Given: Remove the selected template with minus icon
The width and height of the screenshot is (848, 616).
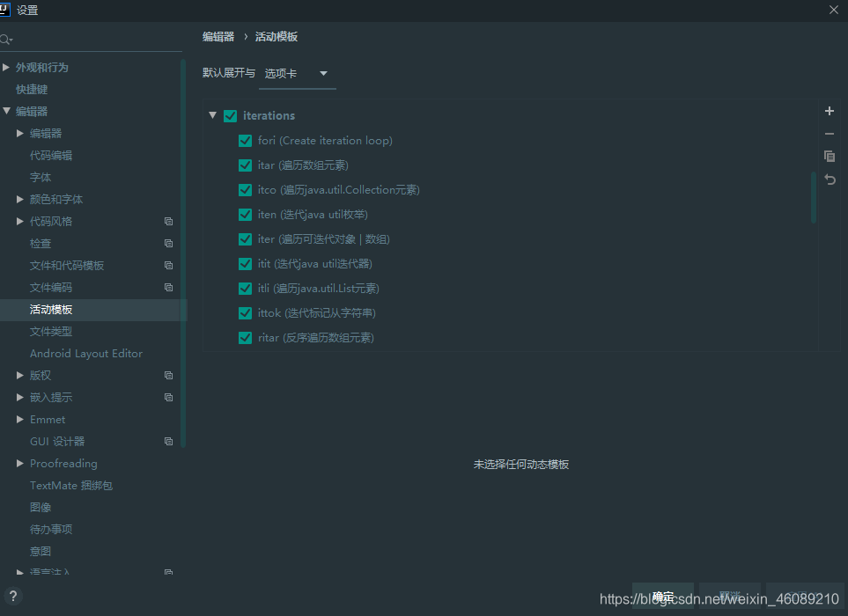Looking at the screenshot, I should [x=830, y=134].
